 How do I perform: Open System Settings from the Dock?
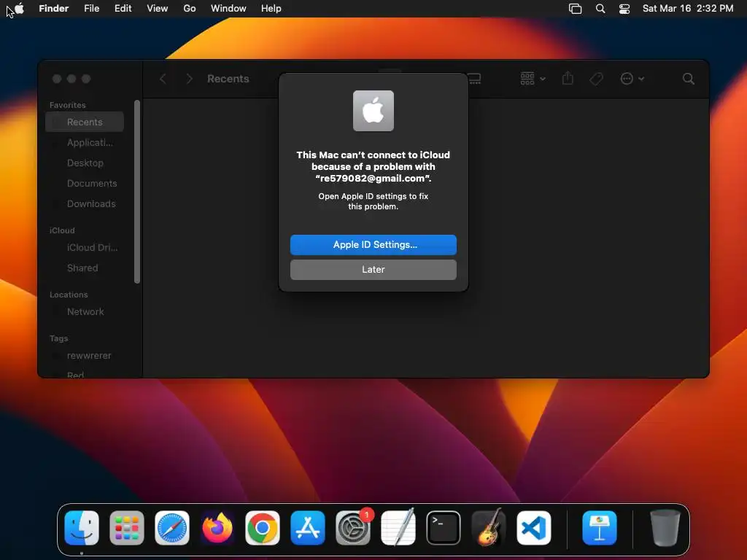tap(353, 528)
